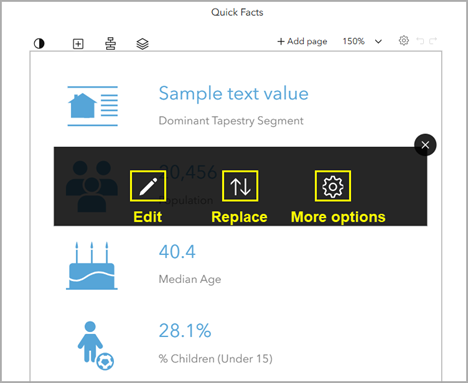This screenshot has width=468, height=383.
Task: Click the Replace up-down arrows icon
Action: tap(240, 186)
